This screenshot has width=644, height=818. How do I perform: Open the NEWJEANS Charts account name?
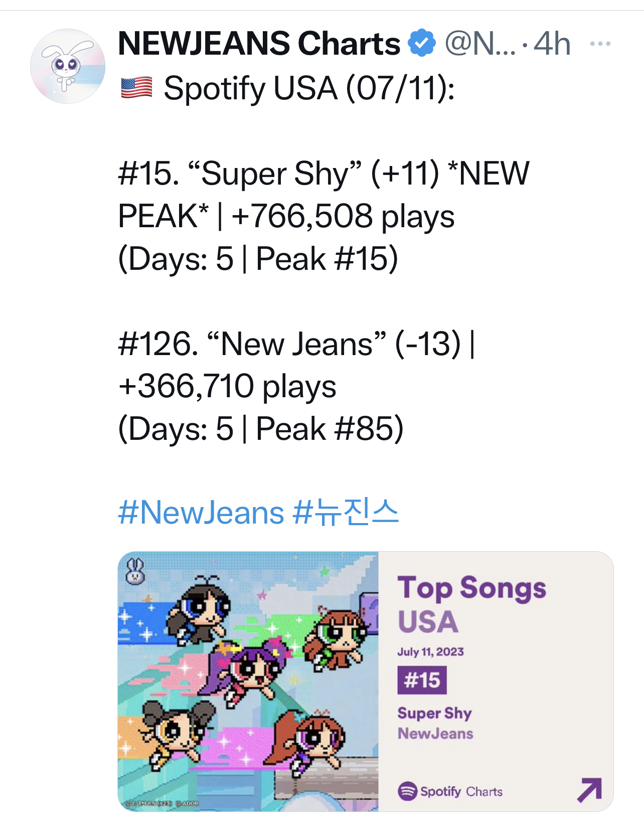(259, 44)
